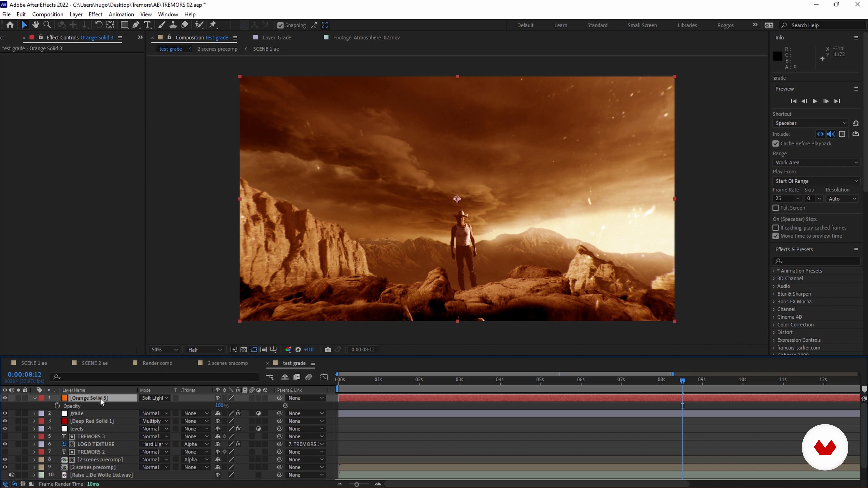Enable frame blending switch in timeline
868x488 pixels.
pos(297,377)
